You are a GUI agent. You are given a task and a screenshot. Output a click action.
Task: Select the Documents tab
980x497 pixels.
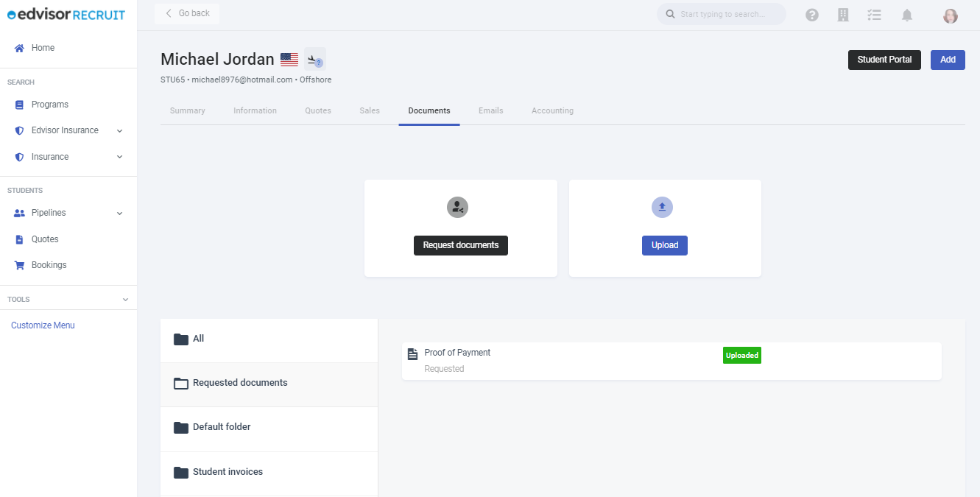click(x=429, y=110)
